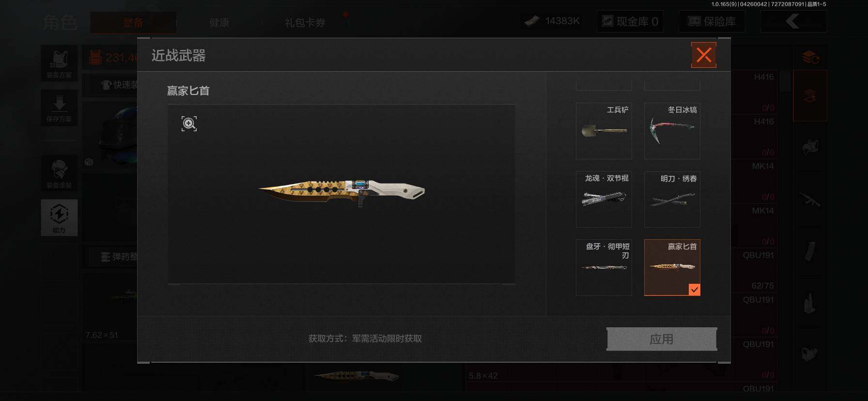Viewport: 868px width, 401px height.
Task: Toggle the checkmark on 赢家匕首 tile
Action: (x=694, y=290)
